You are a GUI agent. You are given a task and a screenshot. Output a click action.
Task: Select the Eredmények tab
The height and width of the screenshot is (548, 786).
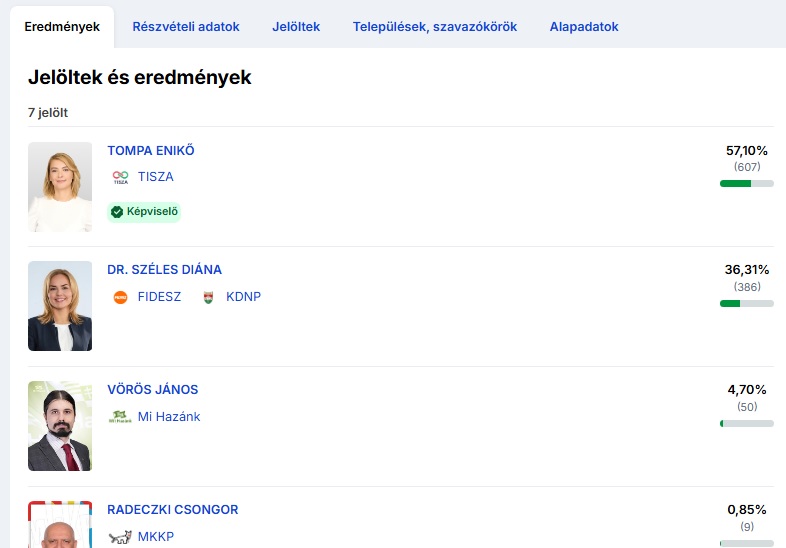[x=62, y=27]
